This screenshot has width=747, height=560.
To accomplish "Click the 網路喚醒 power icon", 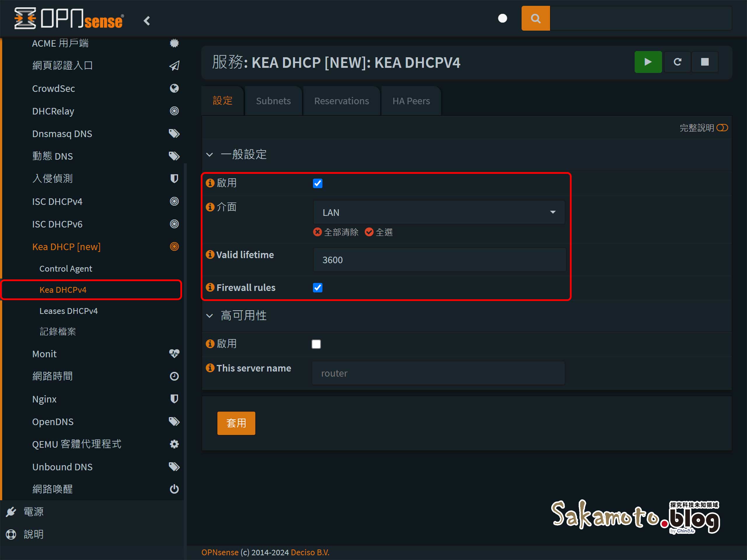I will tap(174, 489).
